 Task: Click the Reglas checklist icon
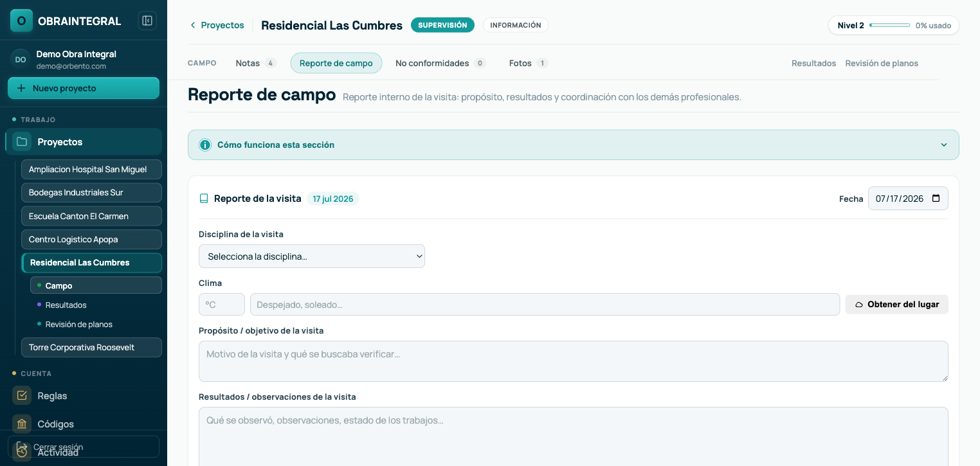pos(22,395)
